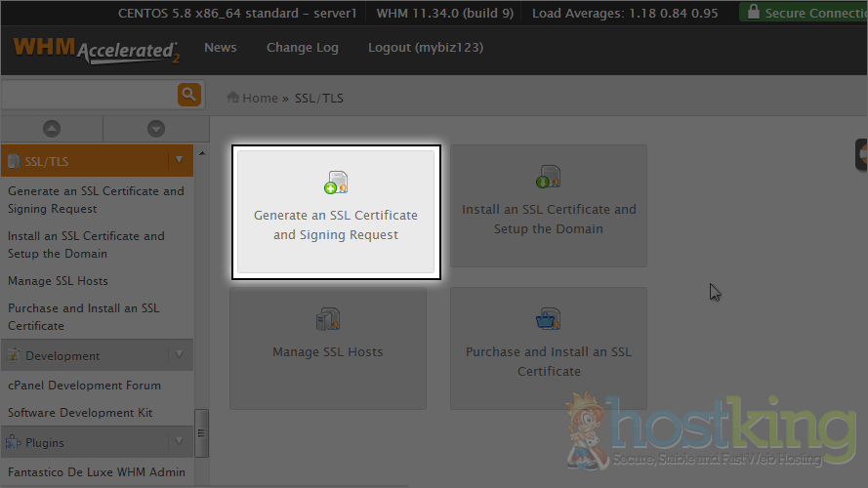Collapse the SSL/TLS sidebar section
Viewport: 868px width, 488px height.
click(x=179, y=160)
